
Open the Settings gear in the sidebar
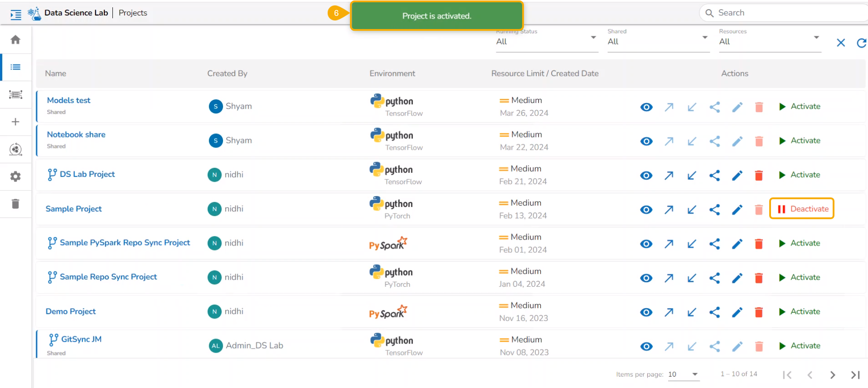15,177
